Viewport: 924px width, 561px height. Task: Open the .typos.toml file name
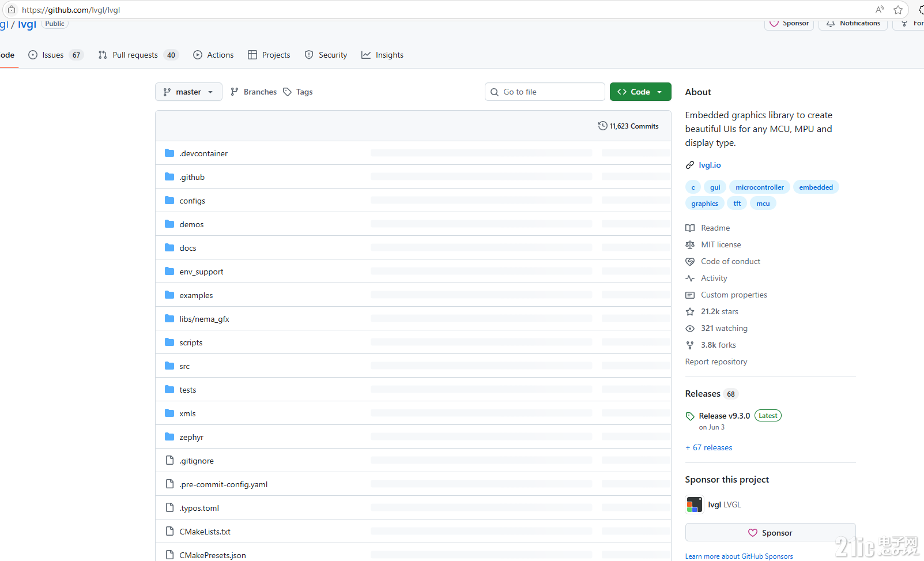pyautogui.click(x=199, y=508)
